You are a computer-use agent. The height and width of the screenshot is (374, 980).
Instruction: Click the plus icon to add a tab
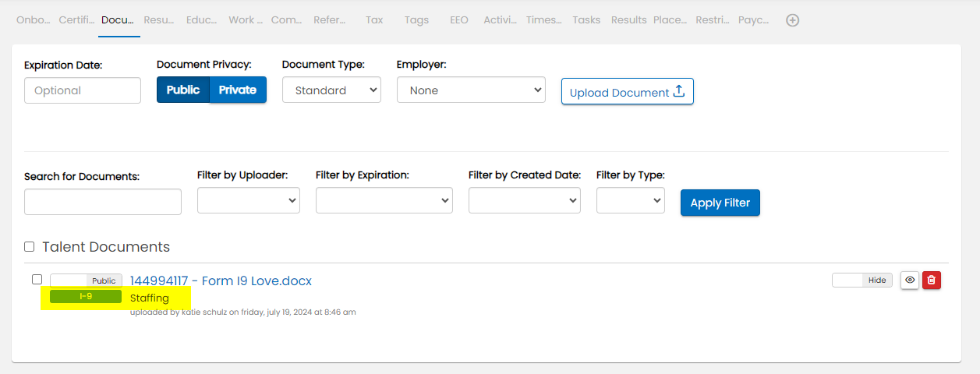792,20
